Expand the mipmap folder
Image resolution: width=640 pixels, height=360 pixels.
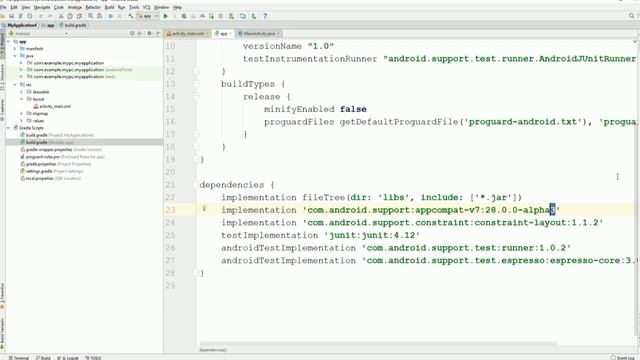click(22, 113)
